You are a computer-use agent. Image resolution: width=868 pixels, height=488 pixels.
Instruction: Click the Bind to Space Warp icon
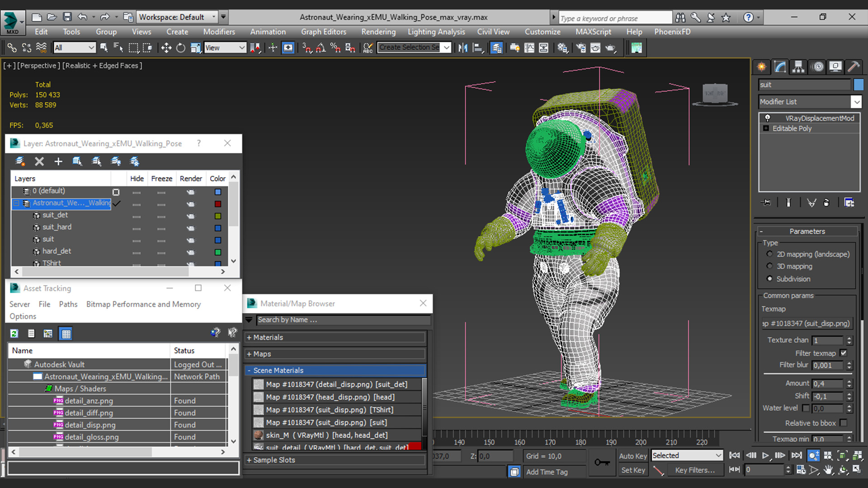[x=41, y=48]
